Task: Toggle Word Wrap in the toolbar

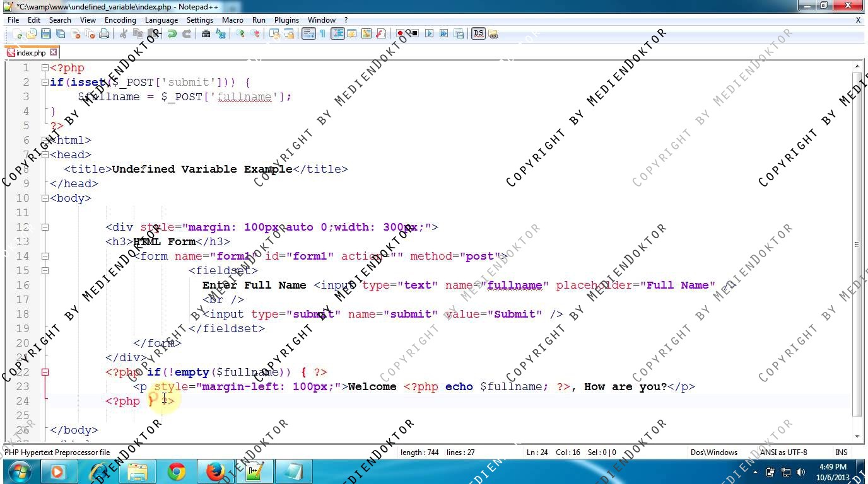Action: [308, 34]
